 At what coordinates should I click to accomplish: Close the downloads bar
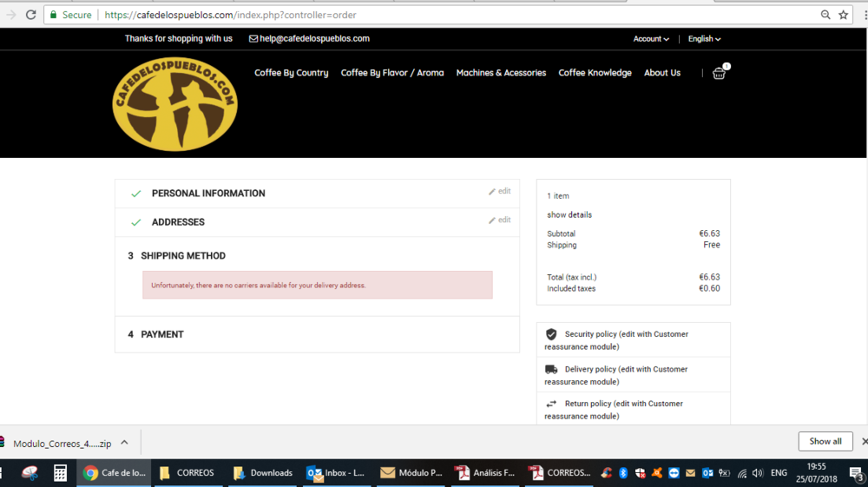tap(865, 441)
